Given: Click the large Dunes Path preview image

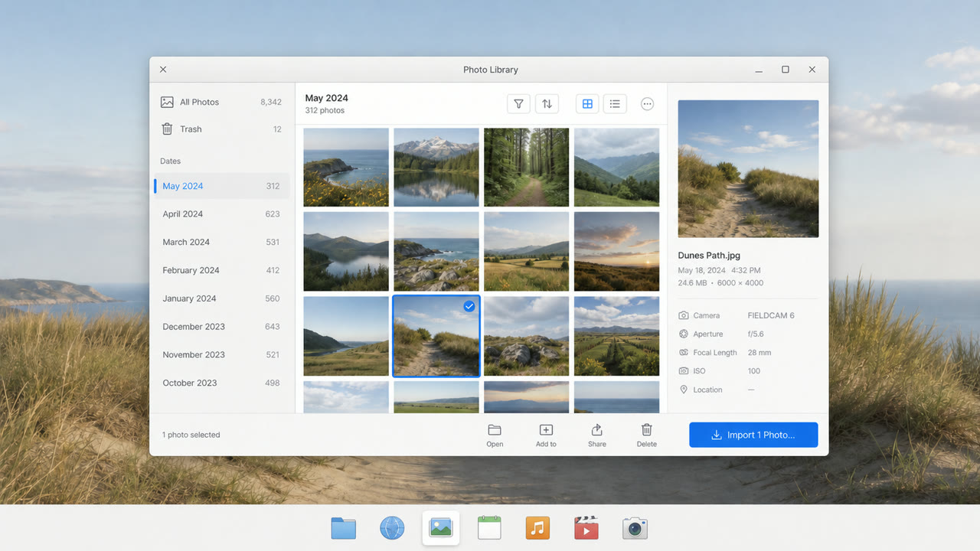Looking at the screenshot, I should (748, 168).
